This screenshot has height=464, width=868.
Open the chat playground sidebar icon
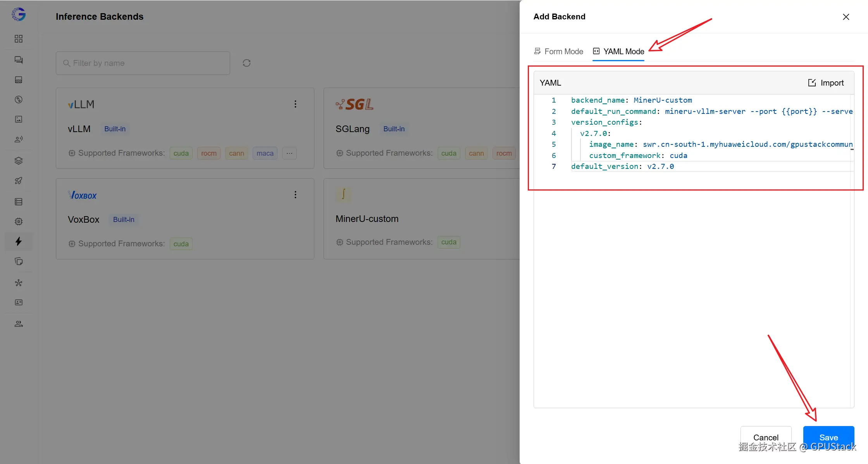point(19,60)
